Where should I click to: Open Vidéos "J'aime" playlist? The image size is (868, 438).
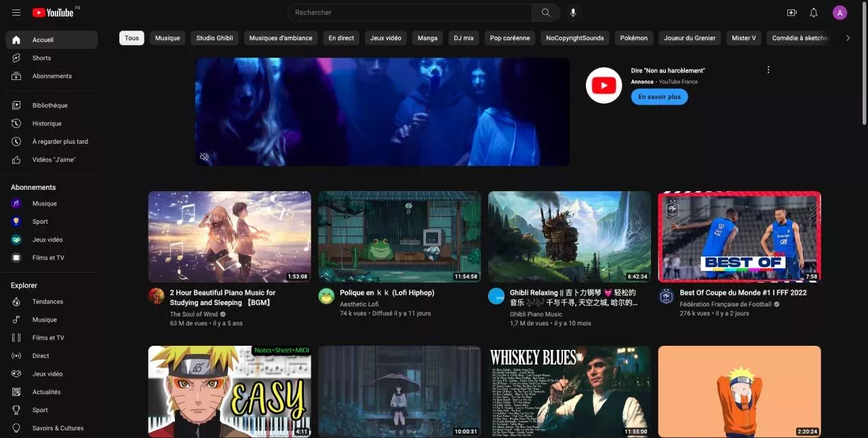[52, 159]
